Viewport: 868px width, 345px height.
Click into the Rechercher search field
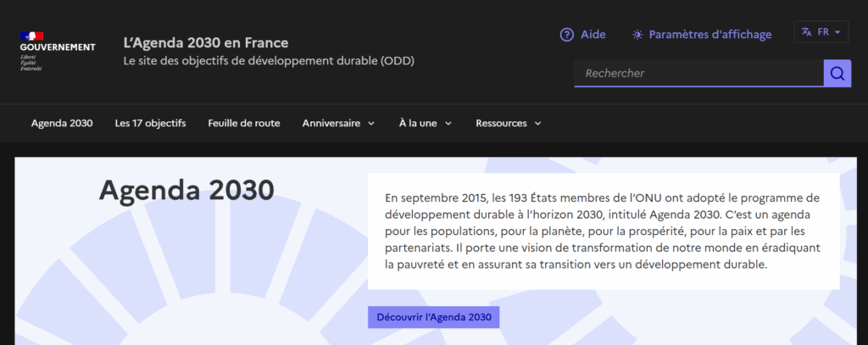click(698, 74)
